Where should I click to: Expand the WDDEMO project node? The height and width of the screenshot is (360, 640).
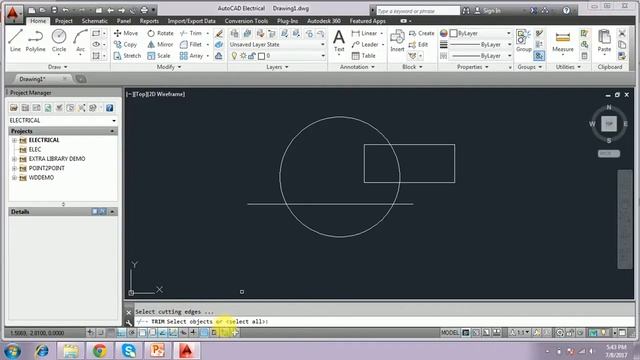click(14, 178)
